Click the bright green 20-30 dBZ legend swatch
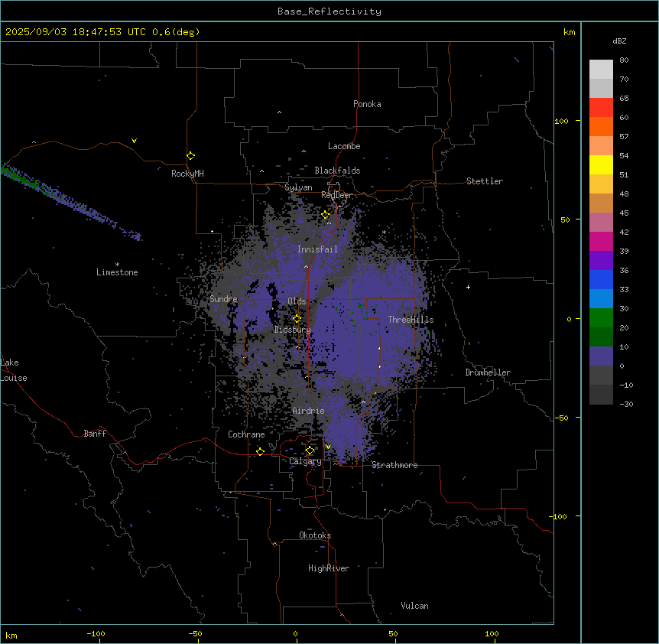 [x=601, y=318]
